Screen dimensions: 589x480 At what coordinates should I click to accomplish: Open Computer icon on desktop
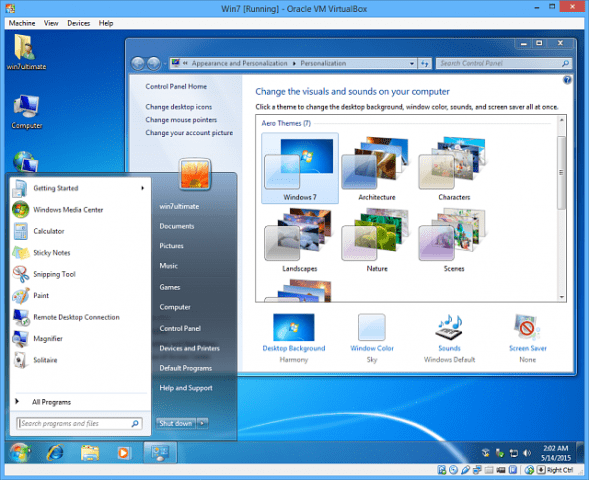tap(26, 112)
